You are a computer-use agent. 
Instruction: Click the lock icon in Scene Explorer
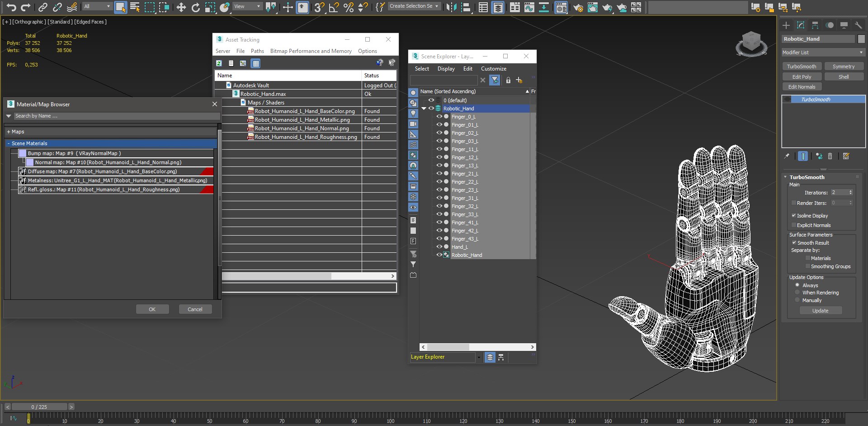click(x=508, y=80)
